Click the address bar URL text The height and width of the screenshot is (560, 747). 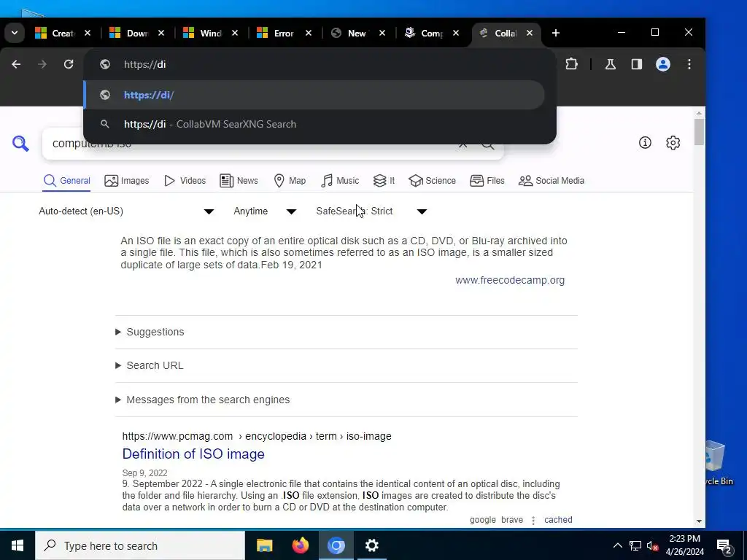(145, 64)
